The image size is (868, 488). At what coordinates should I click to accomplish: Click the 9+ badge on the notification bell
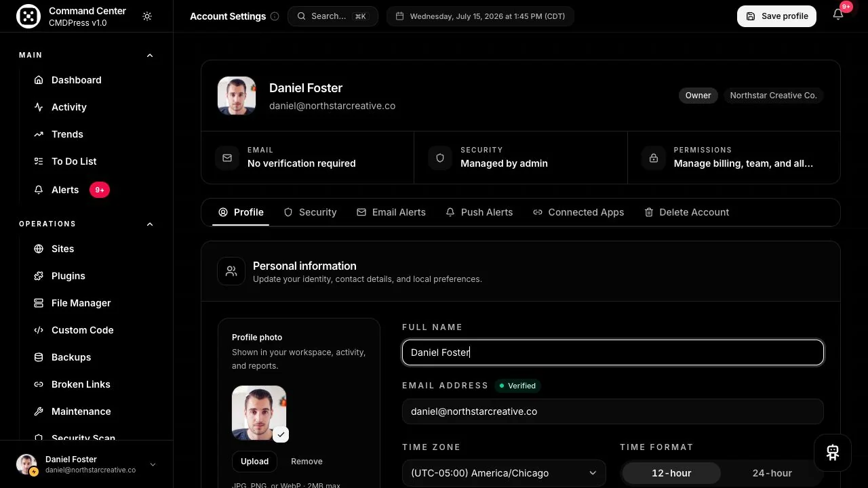846,7
